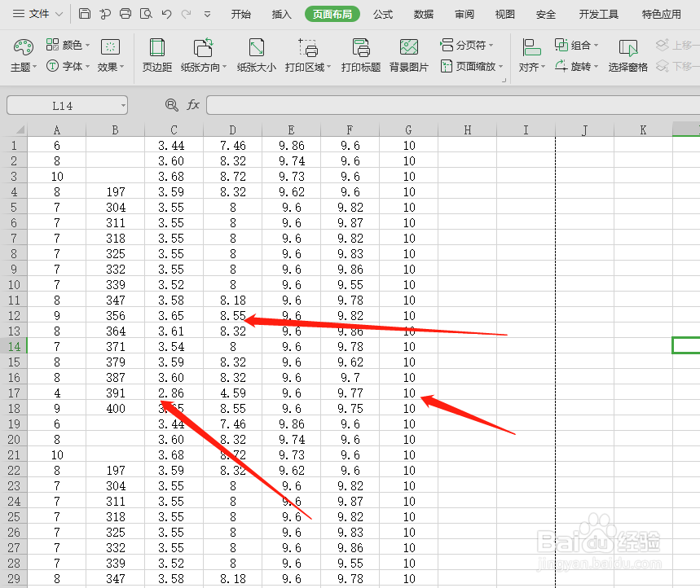The image size is (700, 588).
Task: Click cell B4 containing 197
Action: pyautogui.click(x=115, y=192)
